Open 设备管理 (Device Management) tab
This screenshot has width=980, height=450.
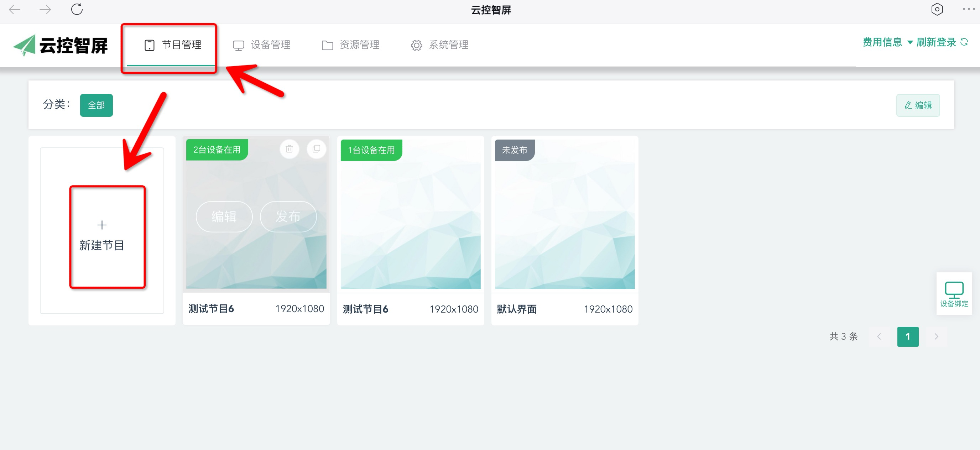tap(262, 45)
